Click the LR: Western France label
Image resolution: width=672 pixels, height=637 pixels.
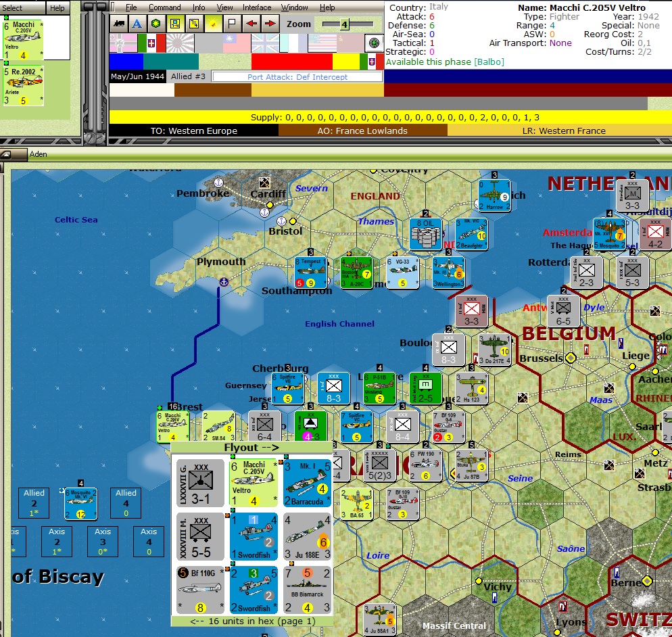(564, 131)
